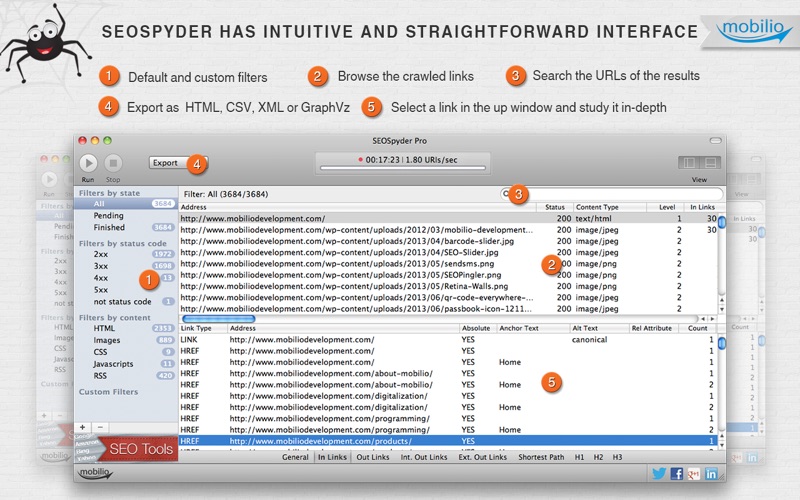Focus the URL search field
Screen dimensions: 800x500
point(611,194)
